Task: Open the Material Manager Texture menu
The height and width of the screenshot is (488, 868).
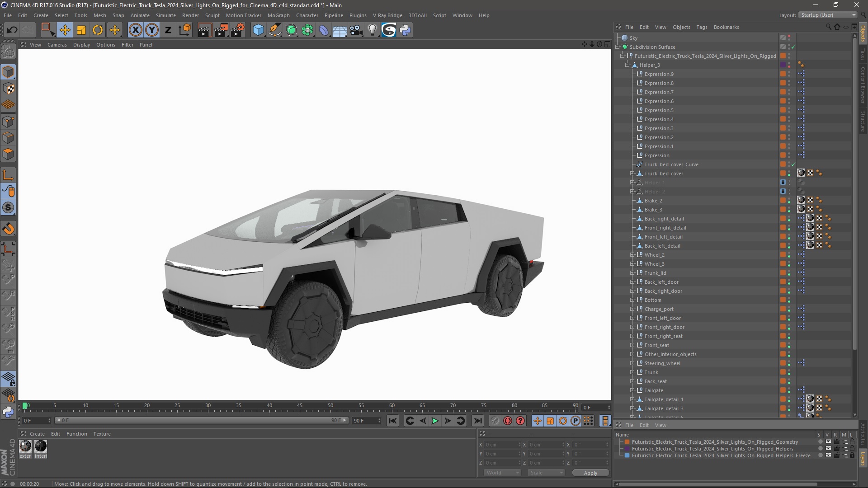Action: point(102,434)
